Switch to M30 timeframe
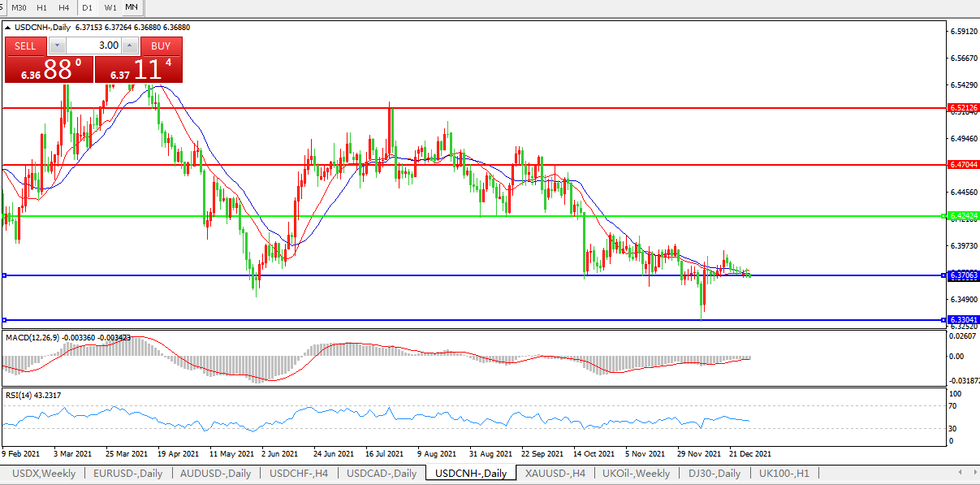Screen dimensions: 980x485 point(19,7)
